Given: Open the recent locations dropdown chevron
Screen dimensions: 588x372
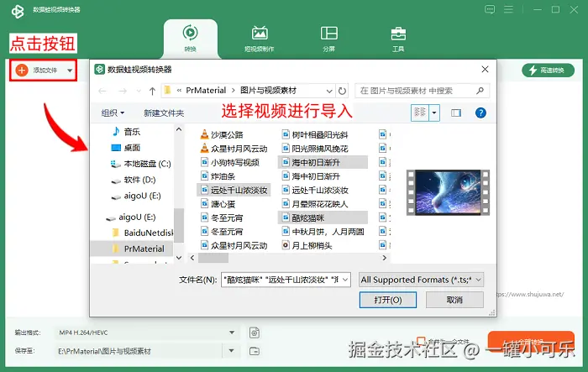Looking at the screenshot, I should point(139,91).
